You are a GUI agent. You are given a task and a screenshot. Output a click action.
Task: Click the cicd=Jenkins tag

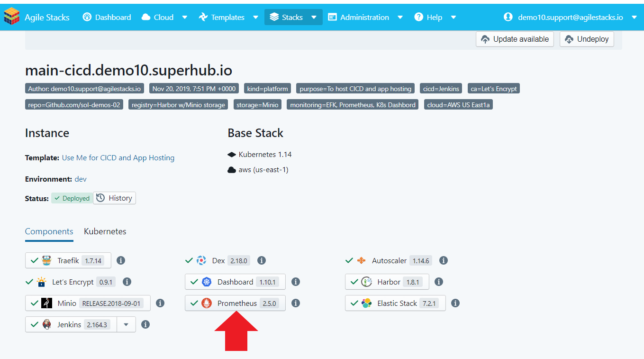[441, 89]
